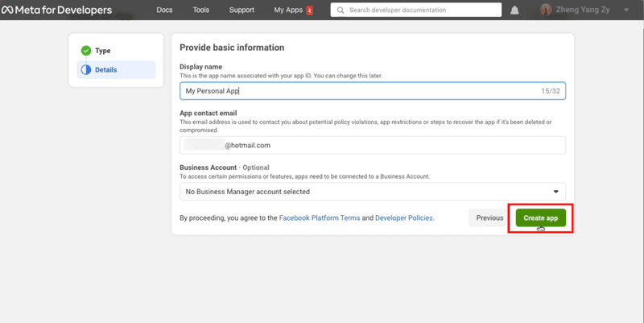
Task: Click the Details step progress icon
Action: coord(86,70)
